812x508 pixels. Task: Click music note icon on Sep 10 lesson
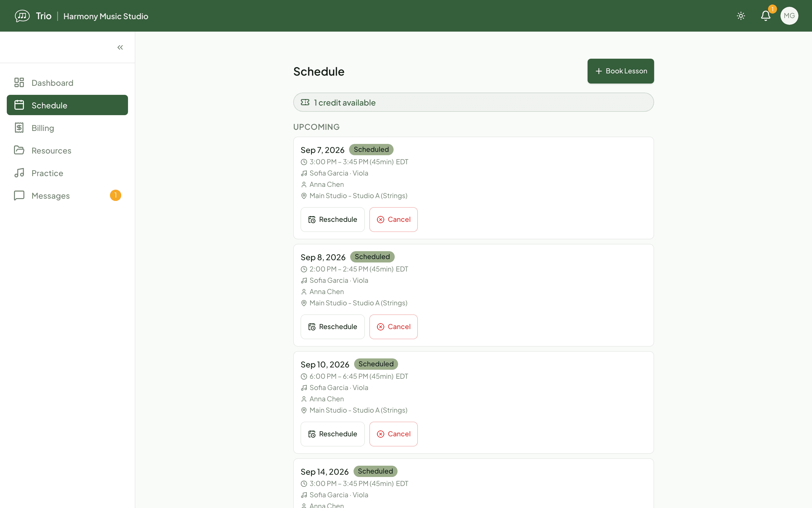click(x=304, y=388)
